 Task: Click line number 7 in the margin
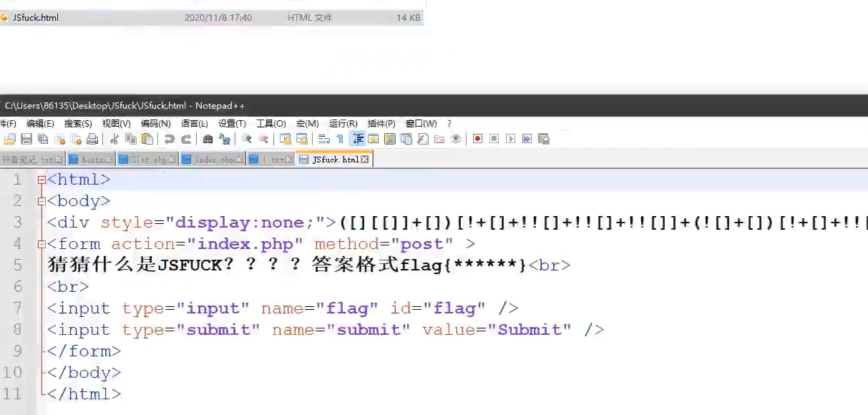(17, 308)
